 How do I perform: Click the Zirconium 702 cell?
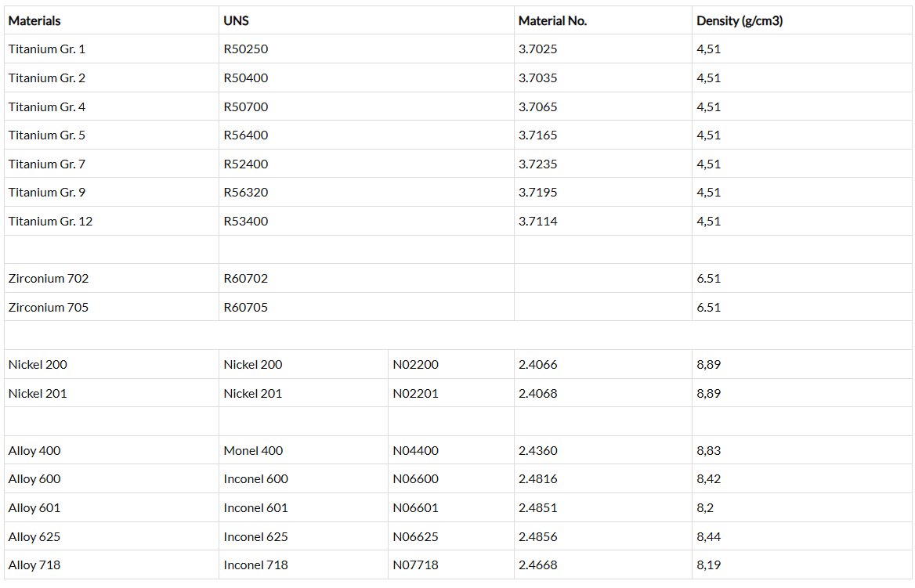coord(49,279)
